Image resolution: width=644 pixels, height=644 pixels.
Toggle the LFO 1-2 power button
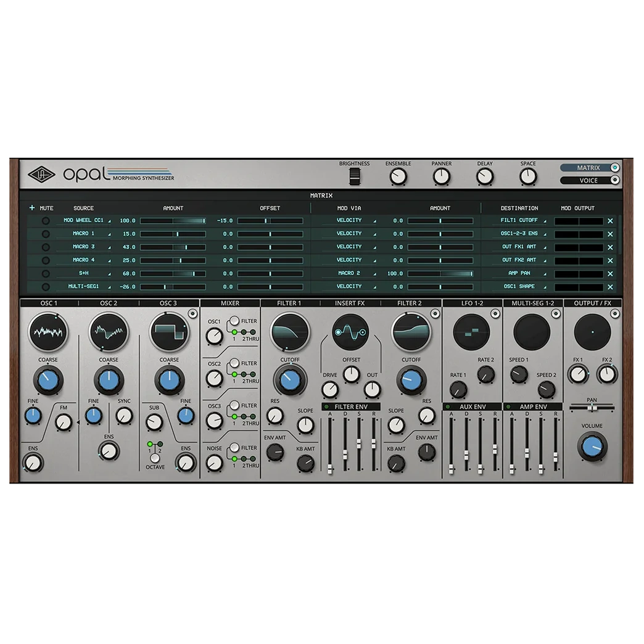click(495, 314)
